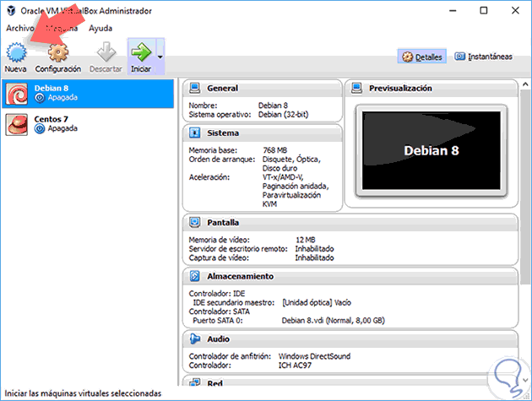Open the Iniciar dropdown arrow

[160, 57]
